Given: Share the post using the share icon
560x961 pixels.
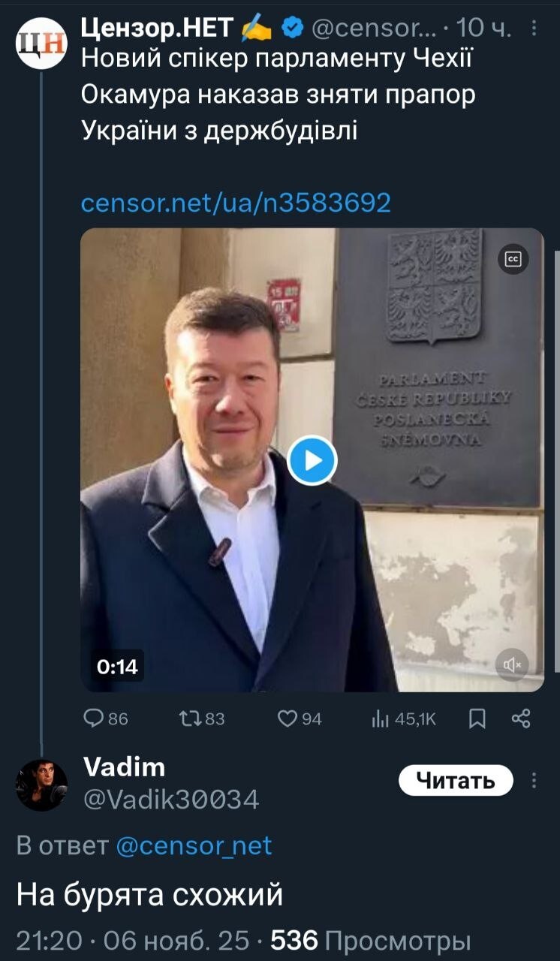Looking at the screenshot, I should (x=522, y=718).
